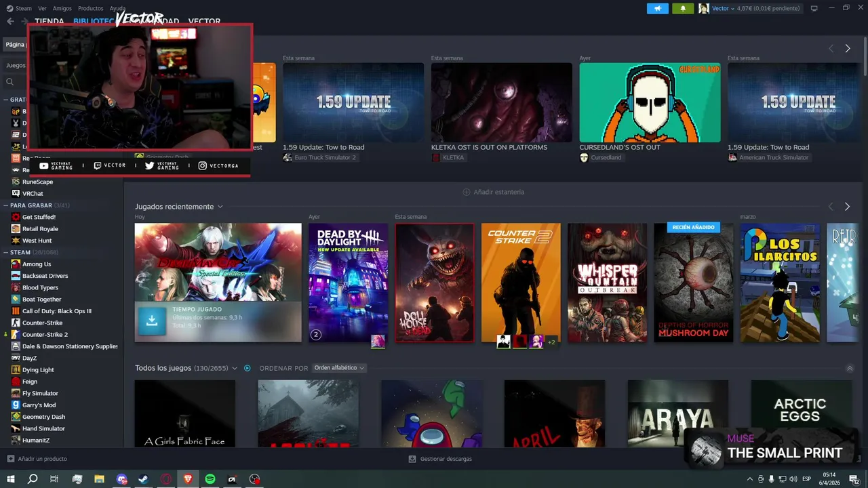
Task: Open the Ayuda menu
Action: (x=117, y=8)
